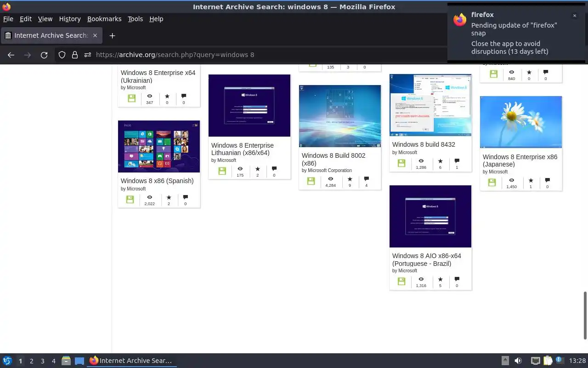588x368 pixels.
Task: Open Windows 8 Build 8002 (x86) link
Action: tap(334, 159)
